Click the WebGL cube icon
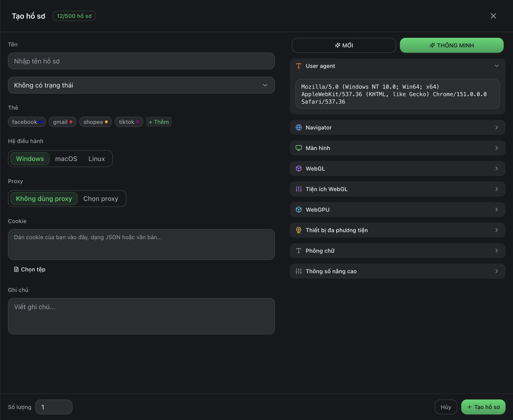The height and width of the screenshot is (420, 513). (298, 169)
